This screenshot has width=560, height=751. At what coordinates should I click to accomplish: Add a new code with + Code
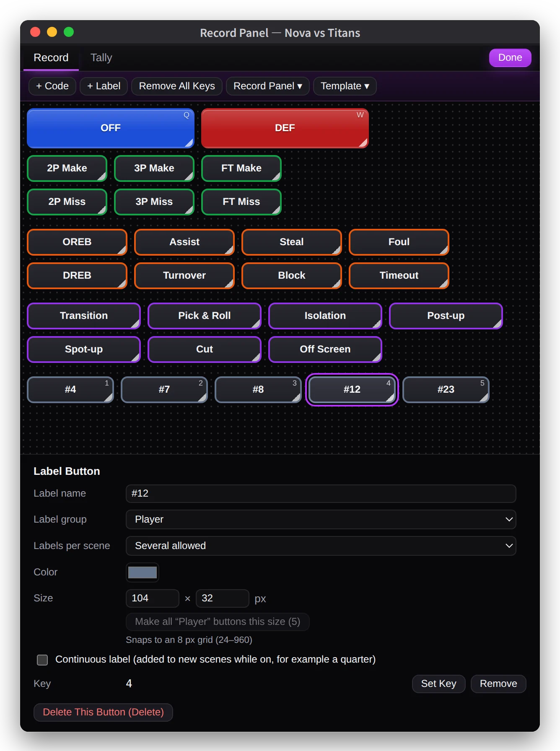point(52,86)
